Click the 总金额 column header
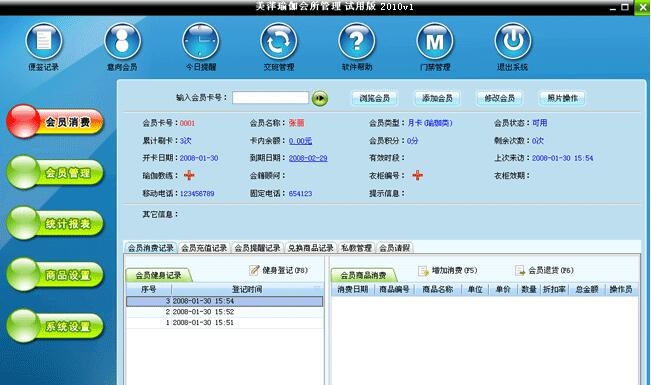The width and height of the screenshot is (651, 385). (x=587, y=289)
